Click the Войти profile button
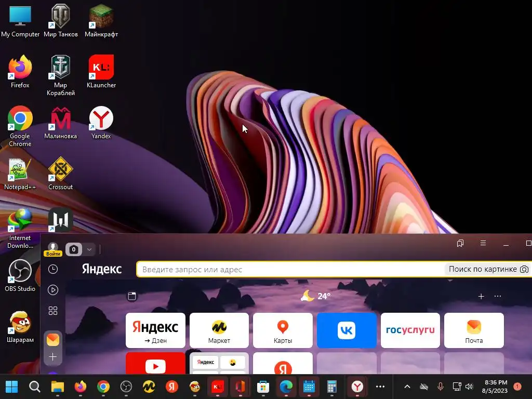The image size is (532, 399). point(53,250)
